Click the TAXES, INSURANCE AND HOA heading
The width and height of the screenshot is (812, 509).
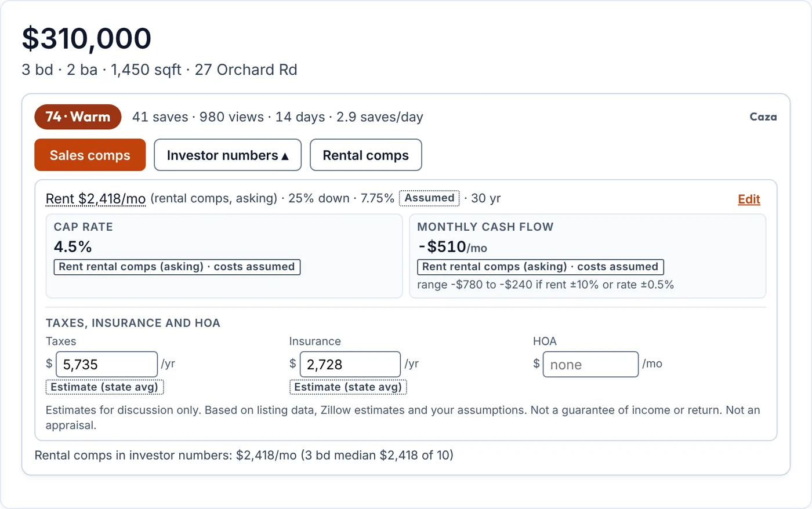click(133, 323)
